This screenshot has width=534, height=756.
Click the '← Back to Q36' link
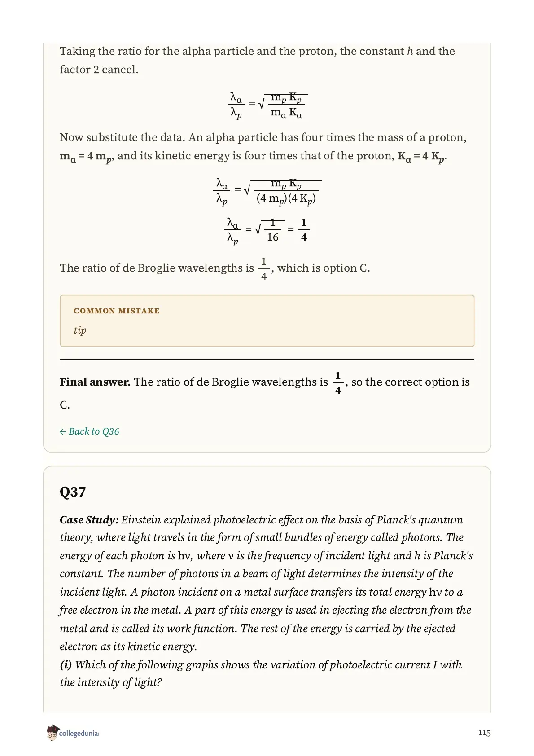[89, 431]
